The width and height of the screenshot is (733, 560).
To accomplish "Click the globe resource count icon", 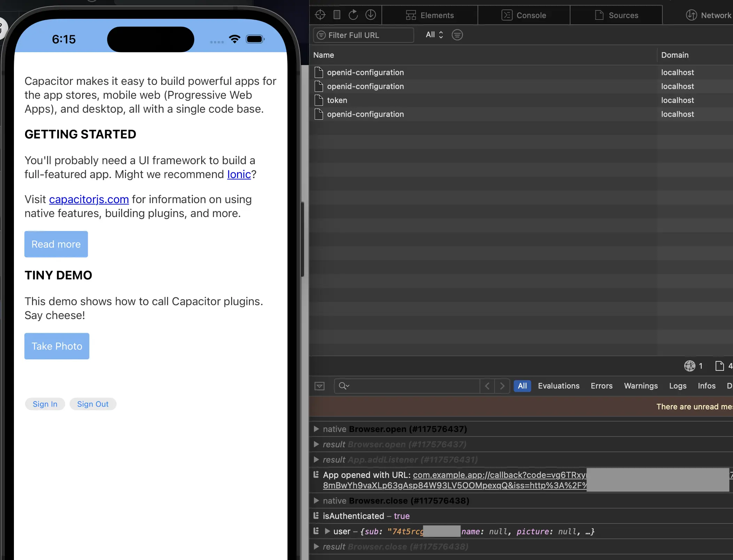I will click(x=691, y=366).
